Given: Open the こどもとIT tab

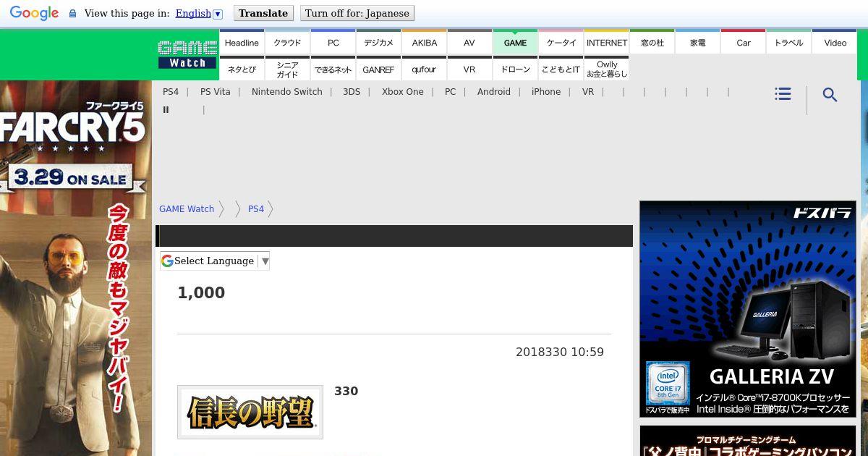Looking at the screenshot, I should 561,69.
